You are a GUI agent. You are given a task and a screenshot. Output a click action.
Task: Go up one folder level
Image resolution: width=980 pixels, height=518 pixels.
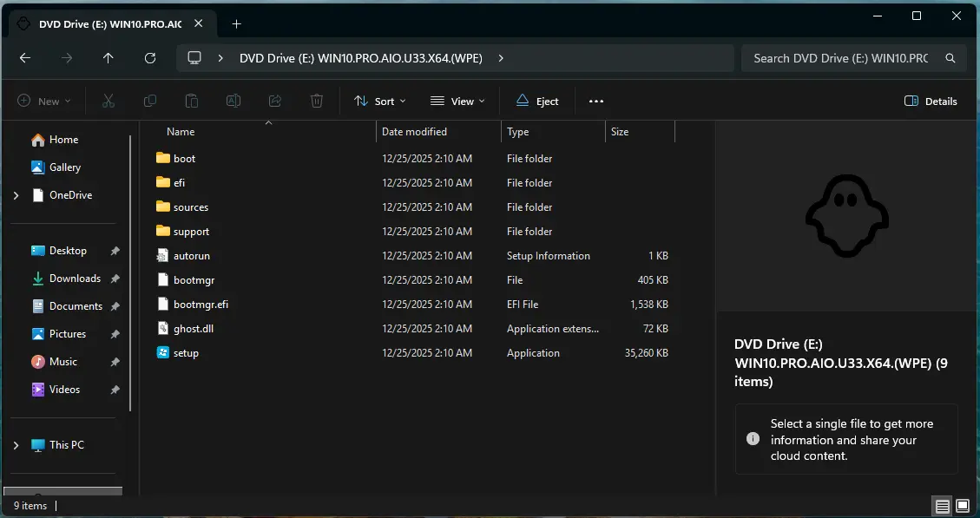[109, 58]
